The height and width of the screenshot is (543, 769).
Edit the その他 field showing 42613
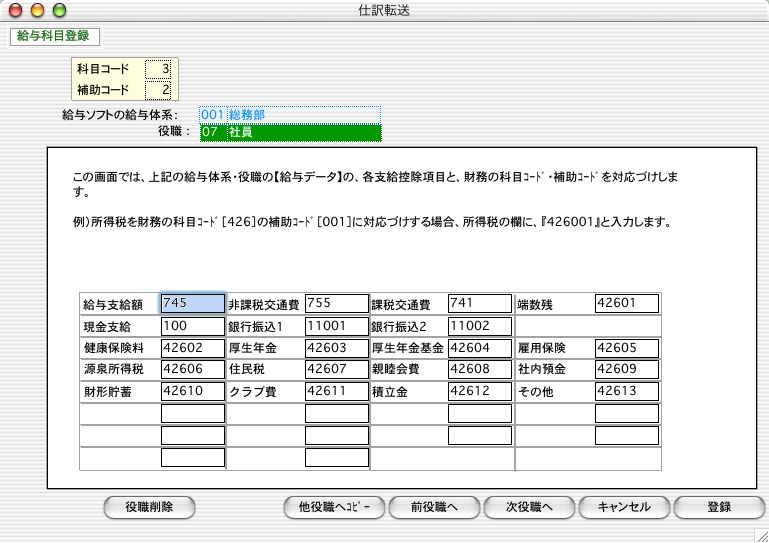click(626, 391)
